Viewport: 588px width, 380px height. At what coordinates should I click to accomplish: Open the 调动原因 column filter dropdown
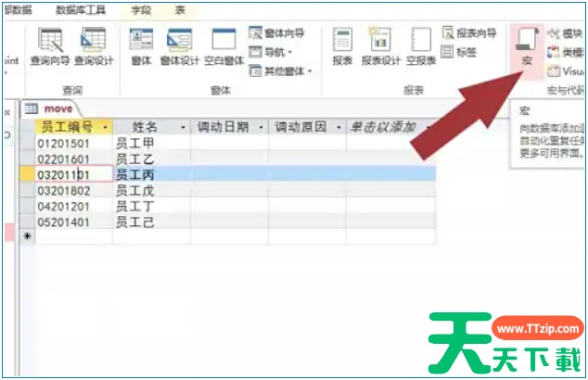pyautogui.click(x=339, y=127)
